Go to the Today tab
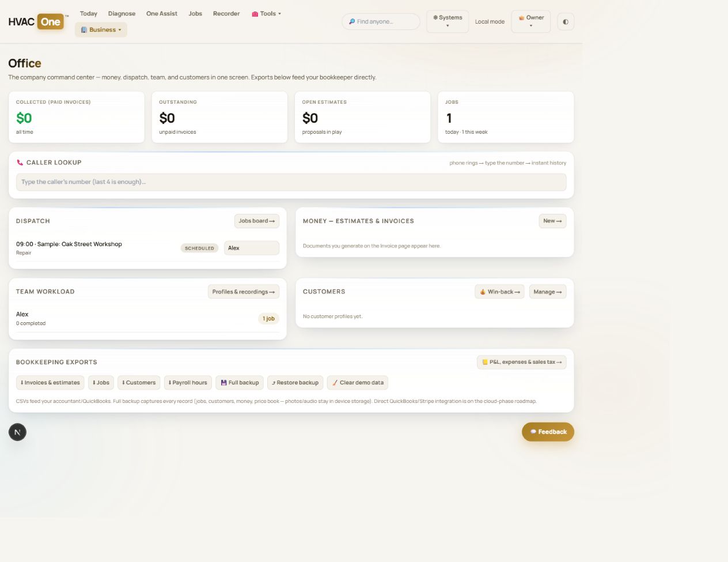 (89, 14)
